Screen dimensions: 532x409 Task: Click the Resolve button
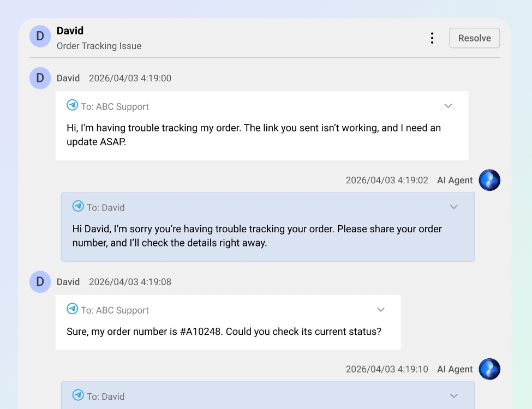coord(474,38)
